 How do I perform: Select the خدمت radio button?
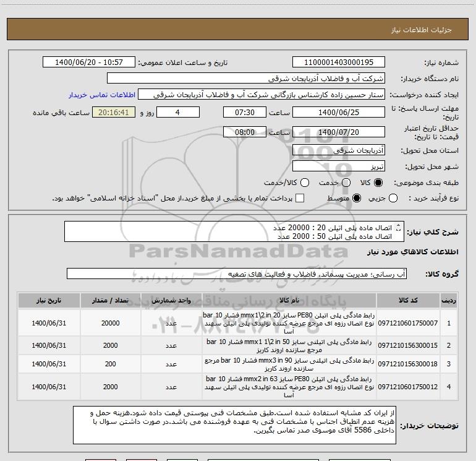[x=346, y=183]
